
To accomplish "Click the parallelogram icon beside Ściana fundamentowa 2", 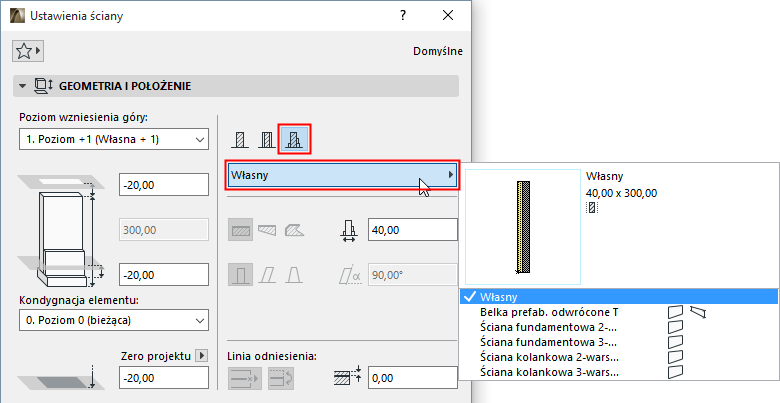I will pyautogui.click(x=675, y=327).
